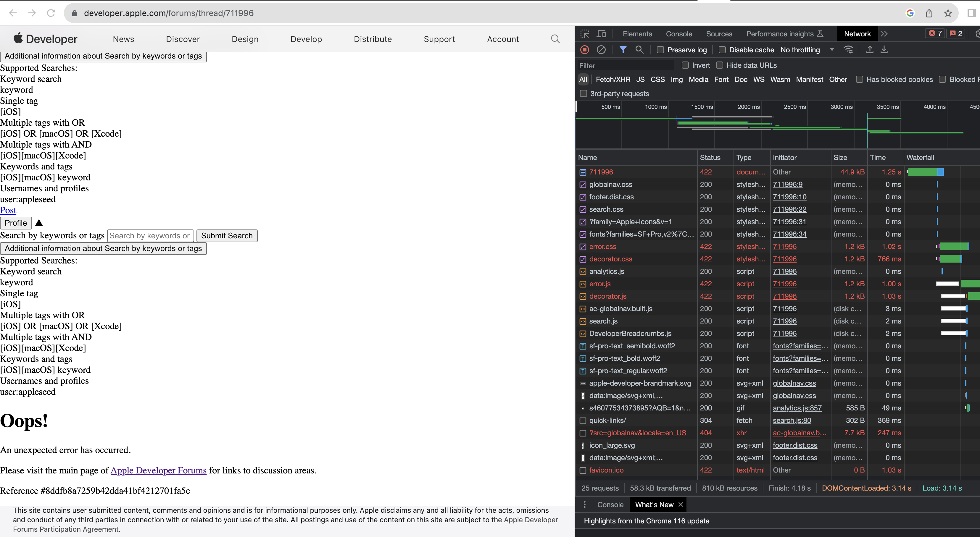980x537 pixels.
Task: Collapse the Profile menu triangle
Action: pyautogui.click(x=39, y=223)
